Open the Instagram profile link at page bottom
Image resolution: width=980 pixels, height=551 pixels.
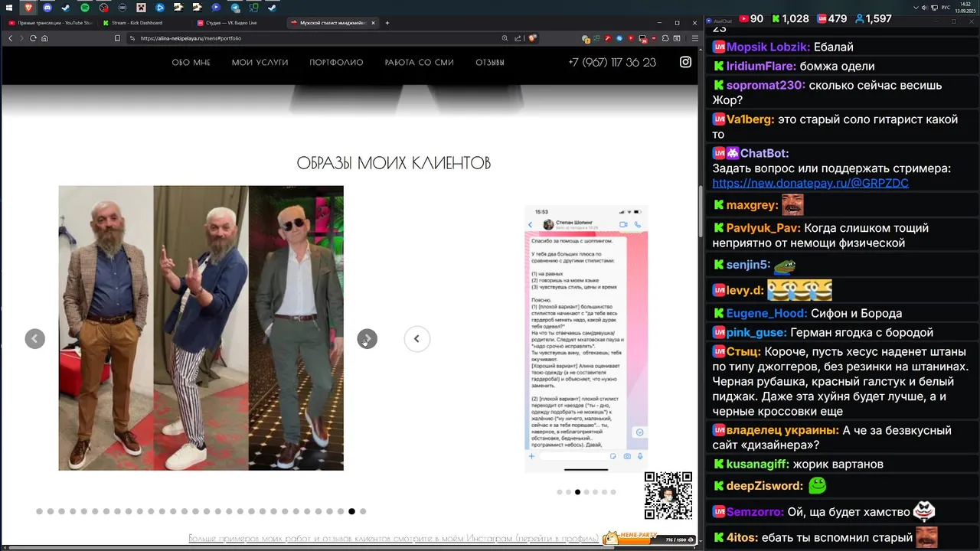coord(394,538)
